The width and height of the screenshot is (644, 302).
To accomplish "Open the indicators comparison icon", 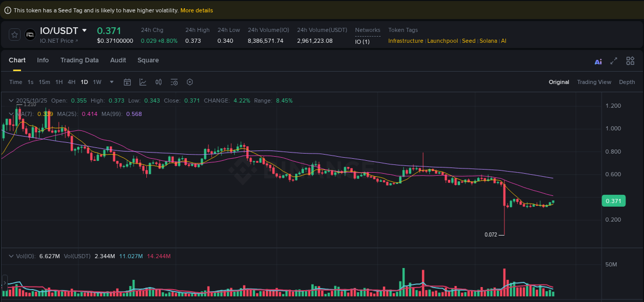I will (158, 82).
